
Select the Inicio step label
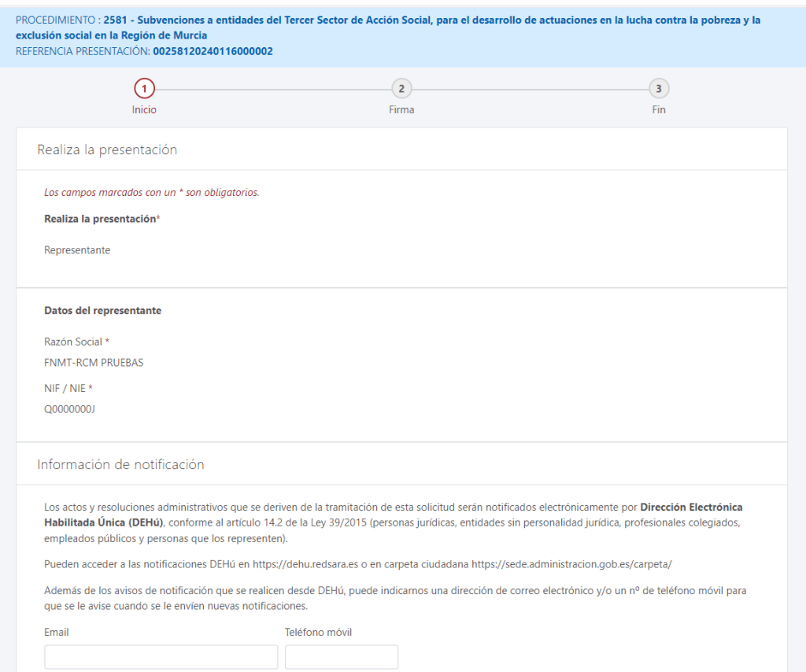click(x=144, y=110)
